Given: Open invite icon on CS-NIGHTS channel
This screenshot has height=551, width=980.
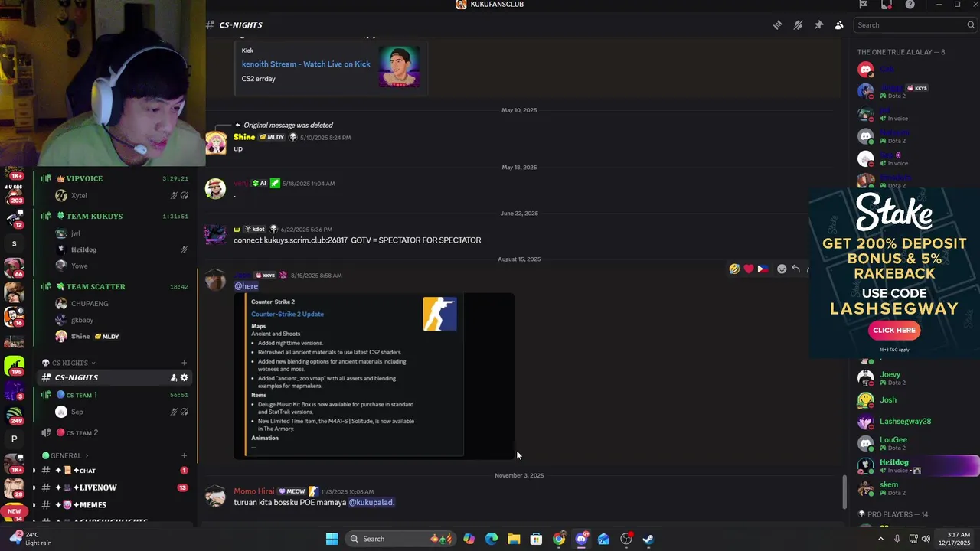Looking at the screenshot, I should [x=174, y=377].
